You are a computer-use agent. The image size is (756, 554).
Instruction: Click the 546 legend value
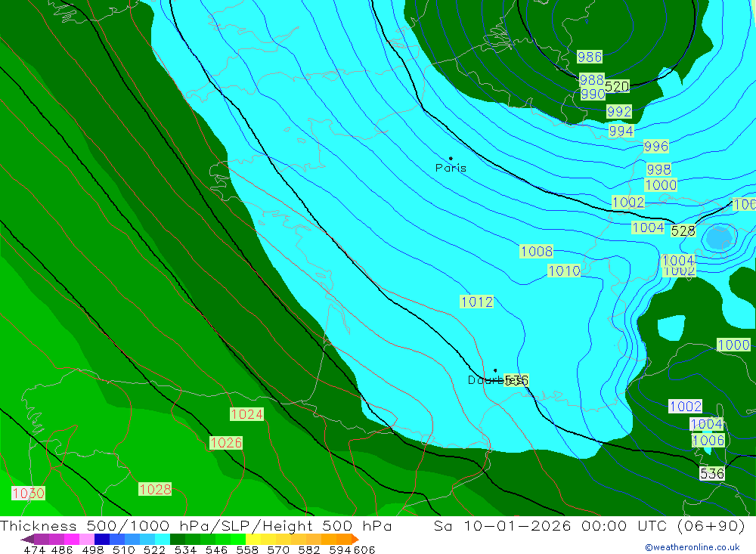216,549
